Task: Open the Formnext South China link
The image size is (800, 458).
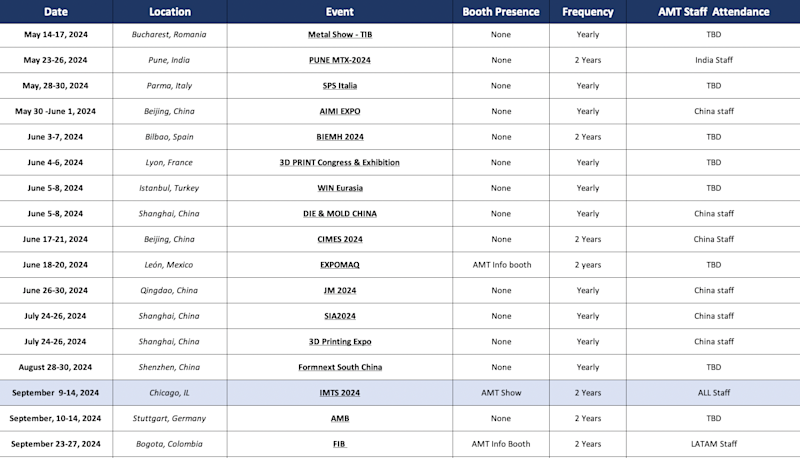Action: click(x=340, y=367)
